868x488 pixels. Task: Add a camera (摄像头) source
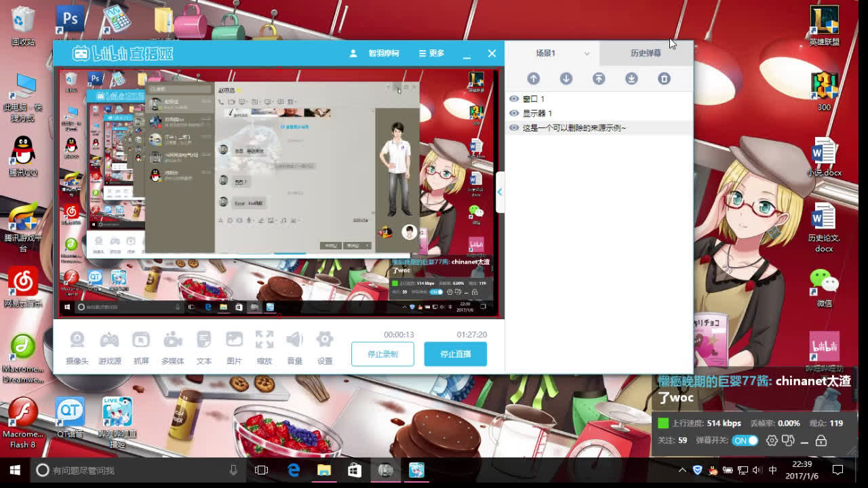77,348
